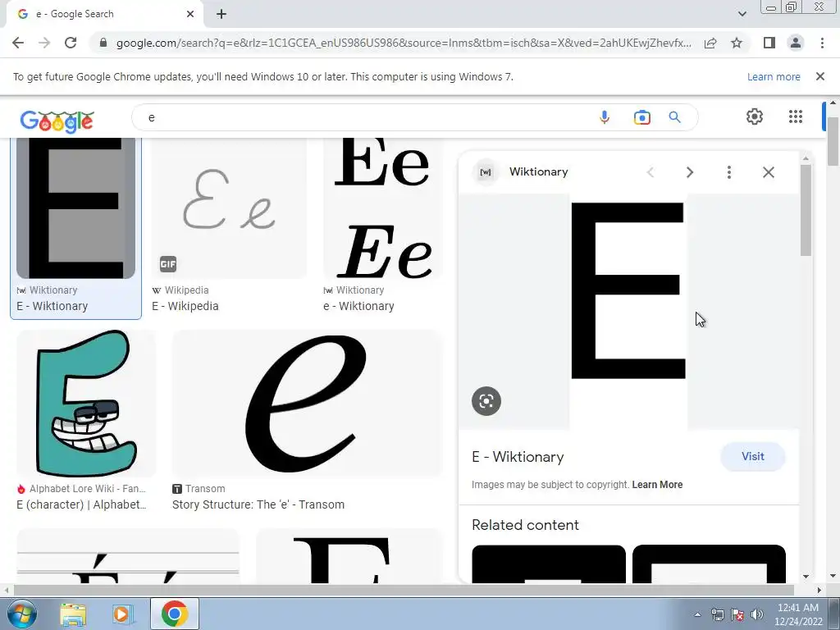The width and height of the screenshot is (840, 630).
Task: Click the Chrome taskbar button
Action: click(174, 614)
